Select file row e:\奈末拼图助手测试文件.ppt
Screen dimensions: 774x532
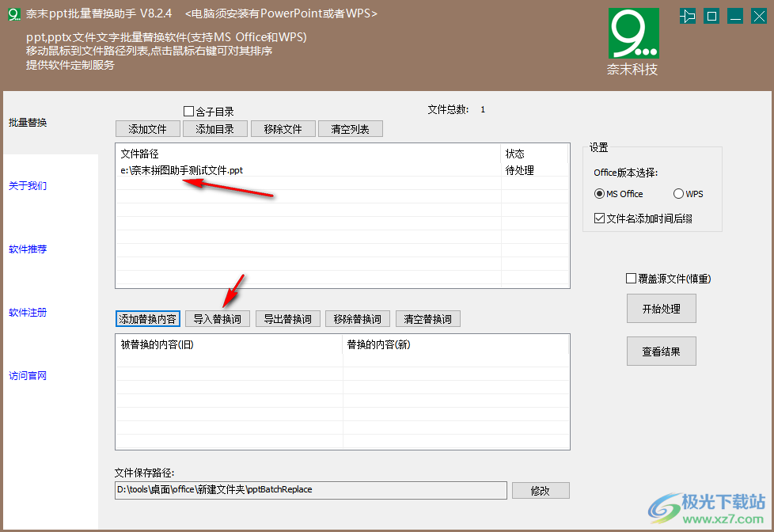click(342, 170)
